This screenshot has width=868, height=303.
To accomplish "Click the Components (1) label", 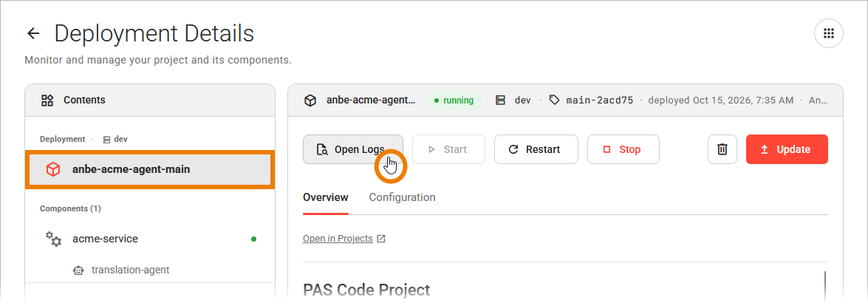I will [70, 209].
